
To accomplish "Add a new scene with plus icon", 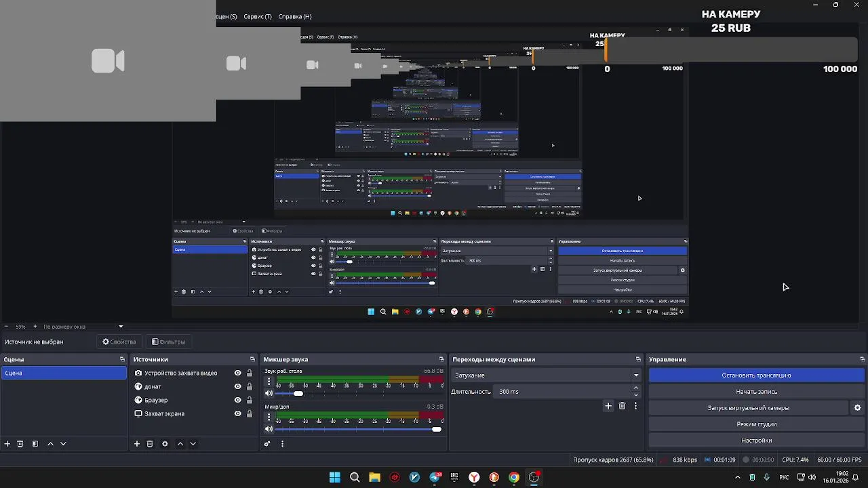I will pyautogui.click(x=7, y=444).
